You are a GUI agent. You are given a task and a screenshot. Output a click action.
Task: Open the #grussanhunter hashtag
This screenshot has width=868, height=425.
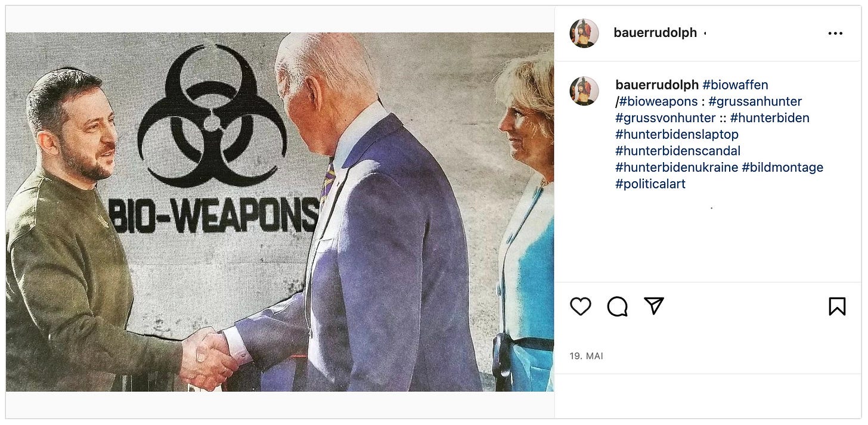755,101
